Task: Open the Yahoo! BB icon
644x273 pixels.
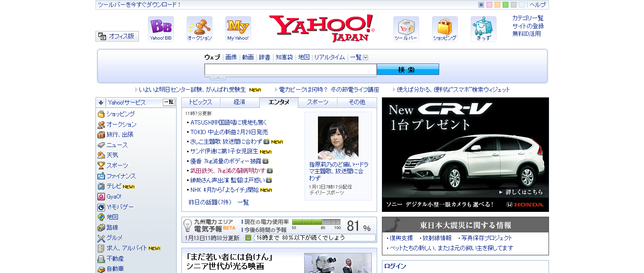Action: (x=161, y=29)
